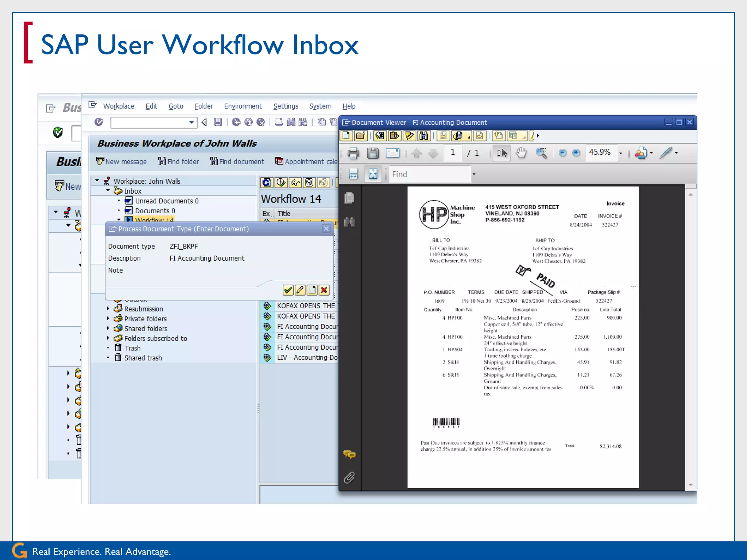Click the Find document button
The width and height of the screenshot is (747, 560).
237,162
